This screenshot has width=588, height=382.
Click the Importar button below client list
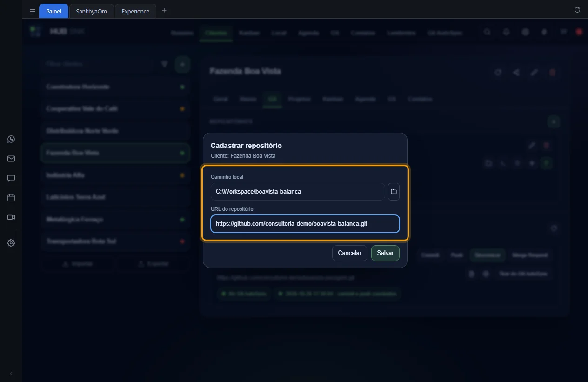tap(78, 264)
